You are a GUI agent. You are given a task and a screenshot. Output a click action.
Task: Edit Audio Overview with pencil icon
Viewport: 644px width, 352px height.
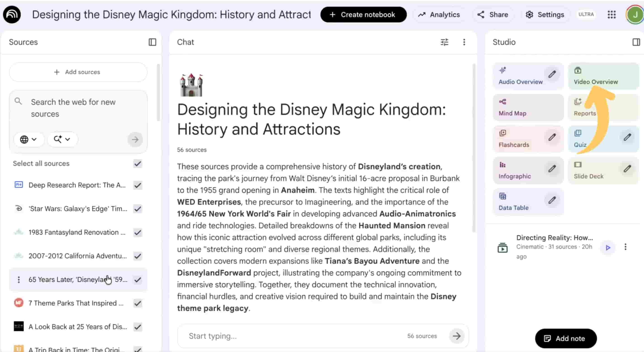[552, 74]
